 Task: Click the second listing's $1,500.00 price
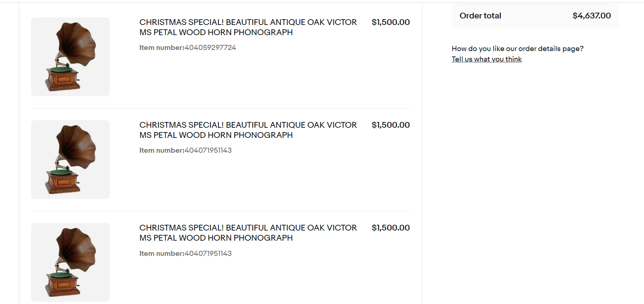pos(391,125)
